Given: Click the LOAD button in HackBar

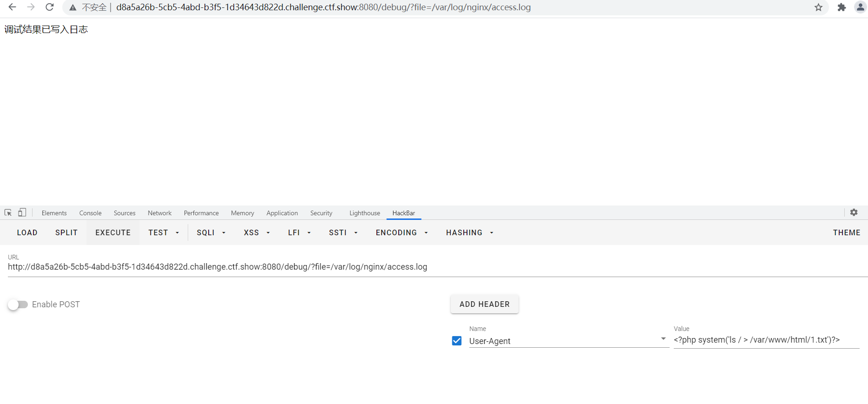Looking at the screenshot, I should click(x=27, y=232).
